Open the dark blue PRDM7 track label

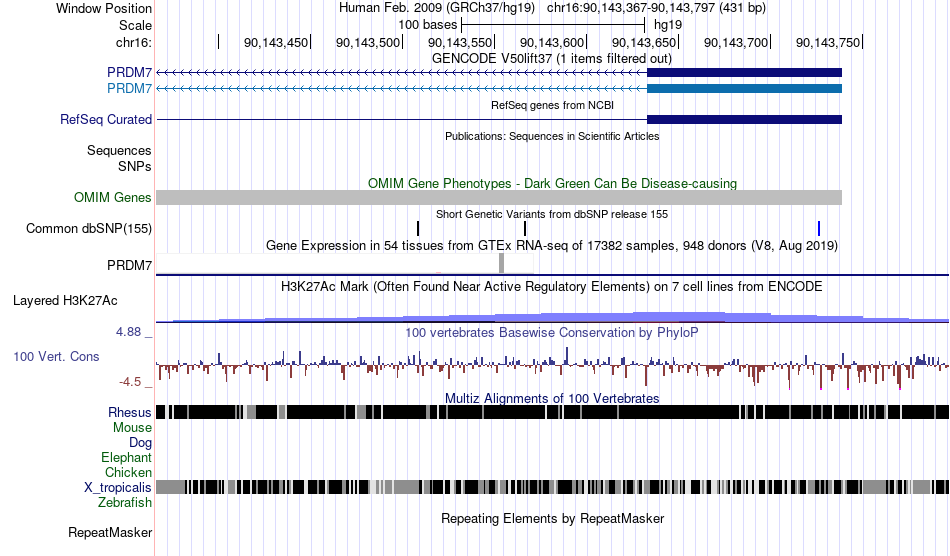[x=129, y=73]
